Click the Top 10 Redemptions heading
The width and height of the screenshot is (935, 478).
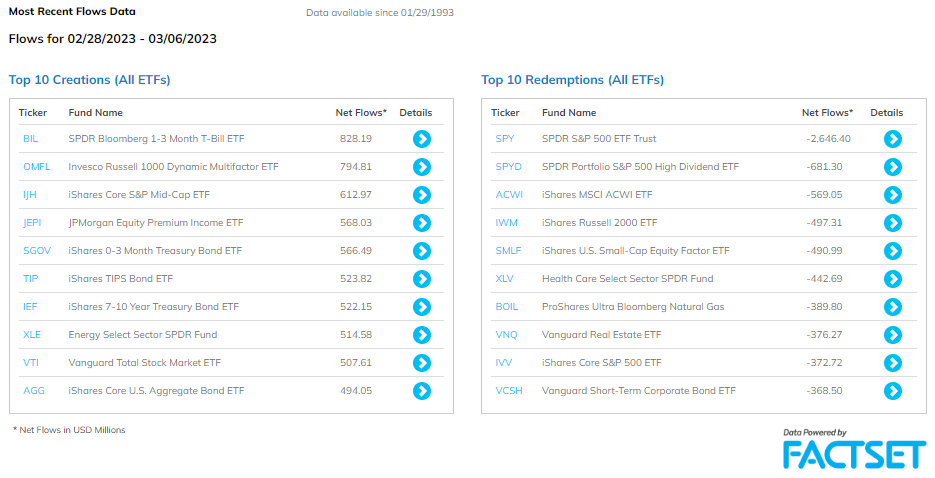572,80
